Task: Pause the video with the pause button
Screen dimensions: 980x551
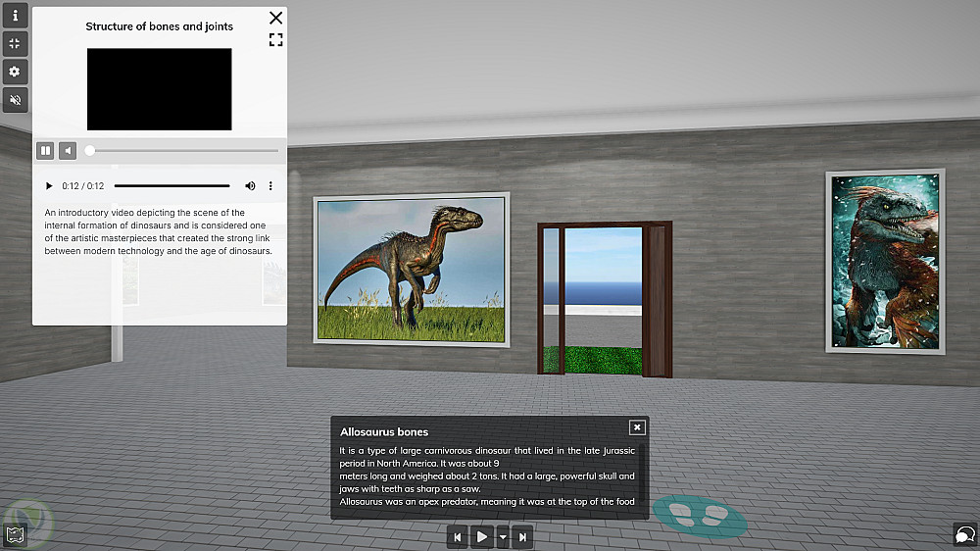Action: coord(45,151)
